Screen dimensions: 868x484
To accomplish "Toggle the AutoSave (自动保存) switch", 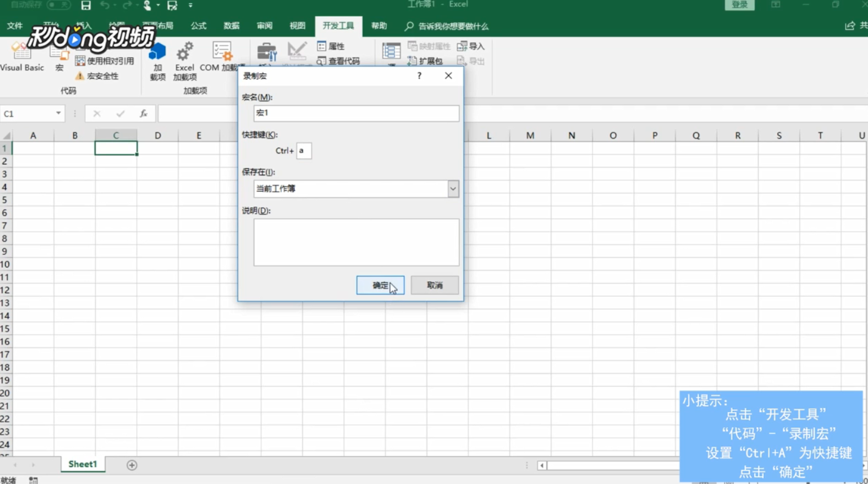I will pyautogui.click(x=59, y=5).
